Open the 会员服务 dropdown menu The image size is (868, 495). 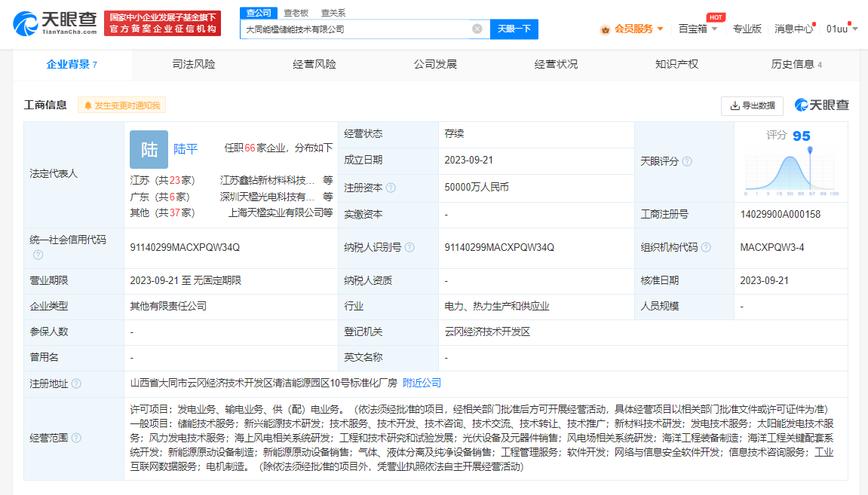pyautogui.click(x=632, y=29)
